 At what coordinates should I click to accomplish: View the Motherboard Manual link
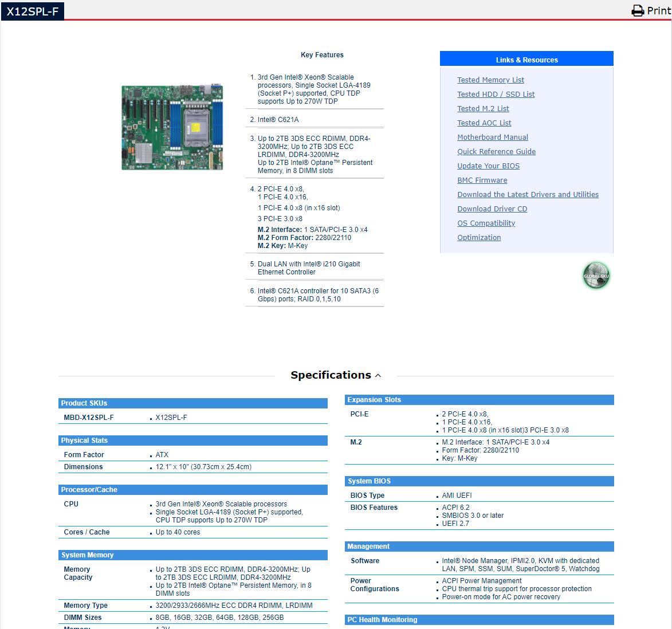(493, 137)
